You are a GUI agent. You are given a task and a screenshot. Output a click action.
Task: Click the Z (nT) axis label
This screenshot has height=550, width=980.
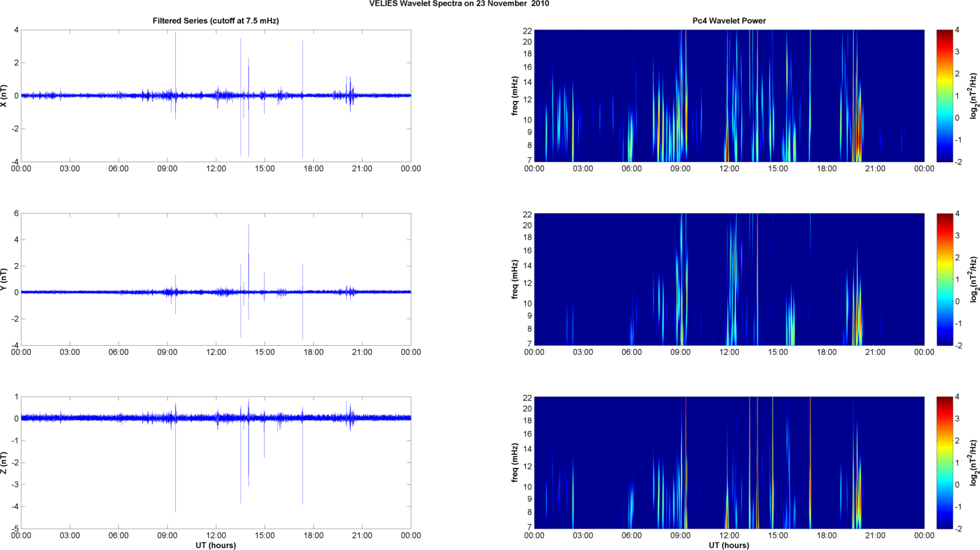pyautogui.click(x=5, y=463)
